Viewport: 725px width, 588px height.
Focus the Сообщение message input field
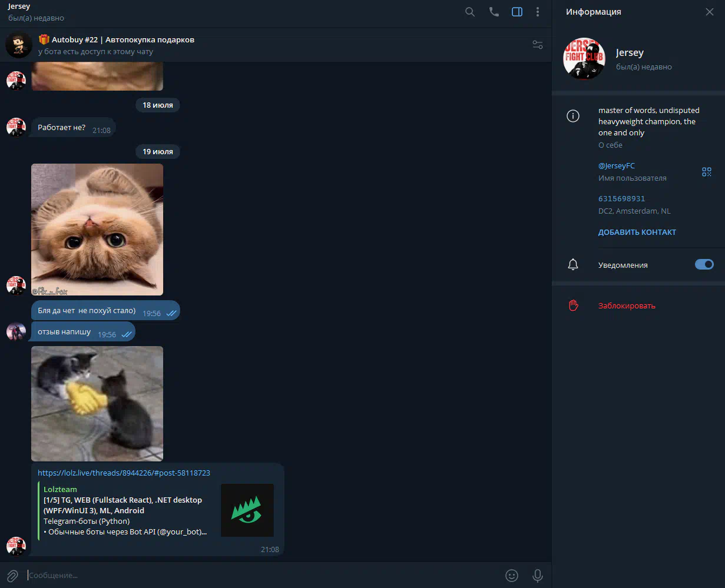[x=263, y=575]
